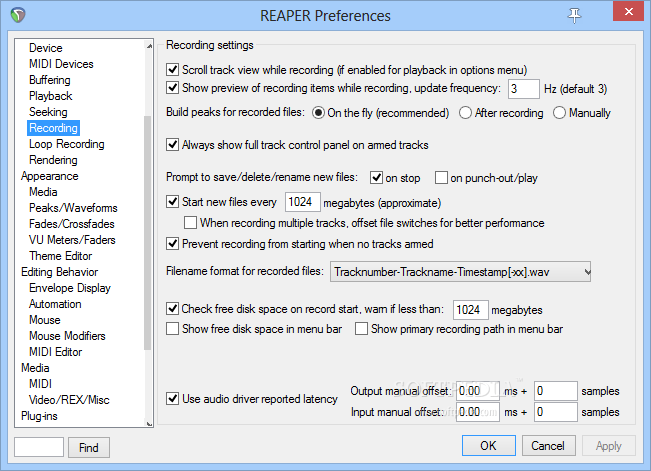The image size is (651, 471).
Task: Open the Device preferences page
Action: point(46,48)
